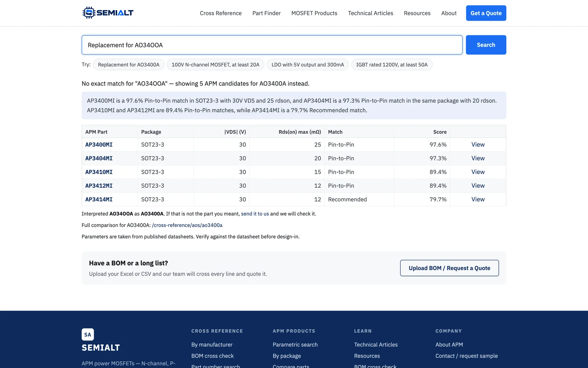Open the Part Finder menu item
Screen dimensions: 588x368
(266, 13)
